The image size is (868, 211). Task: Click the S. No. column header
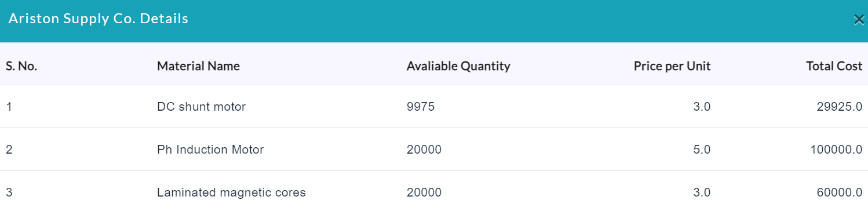coord(21,66)
